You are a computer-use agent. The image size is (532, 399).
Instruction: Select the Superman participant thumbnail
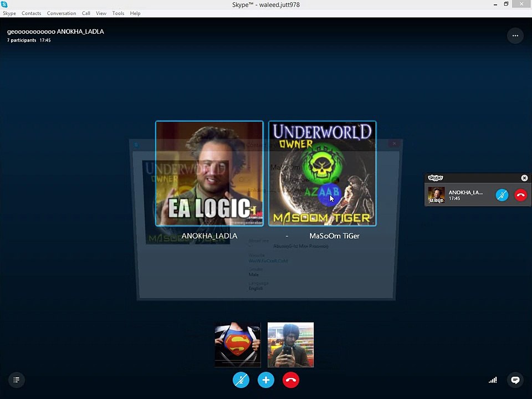tap(238, 345)
